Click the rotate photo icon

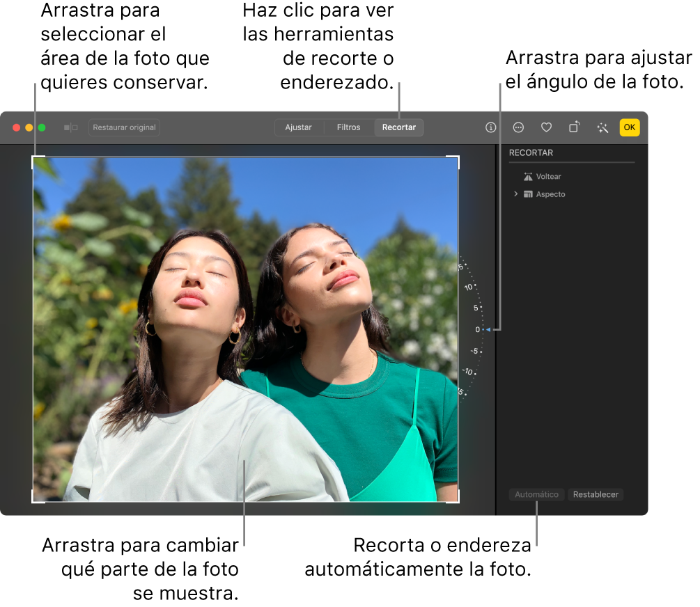click(574, 127)
